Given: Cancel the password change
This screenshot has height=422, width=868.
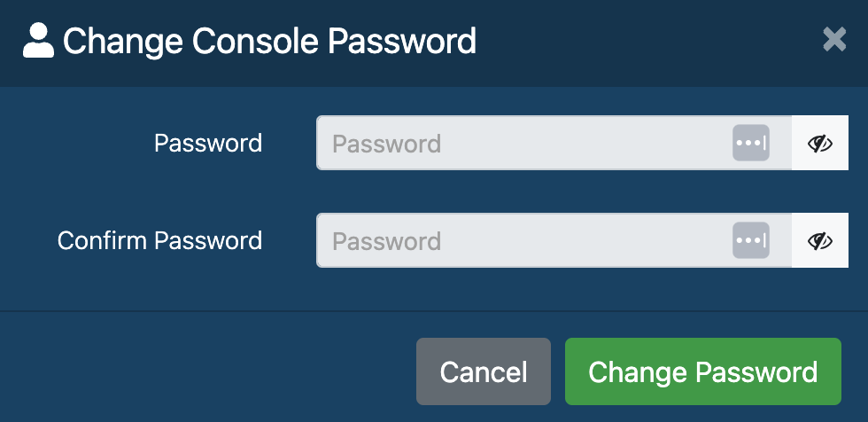Looking at the screenshot, I should [x=484, y=371].
